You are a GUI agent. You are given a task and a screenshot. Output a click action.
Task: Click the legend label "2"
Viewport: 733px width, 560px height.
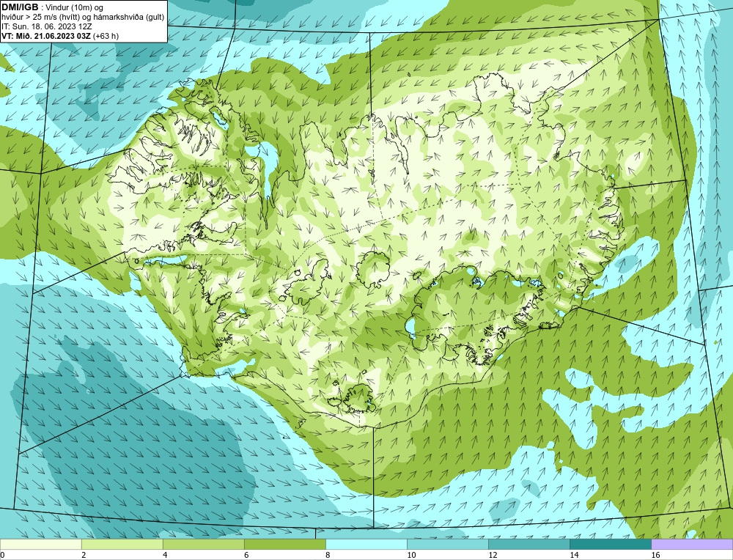[84, 555]
